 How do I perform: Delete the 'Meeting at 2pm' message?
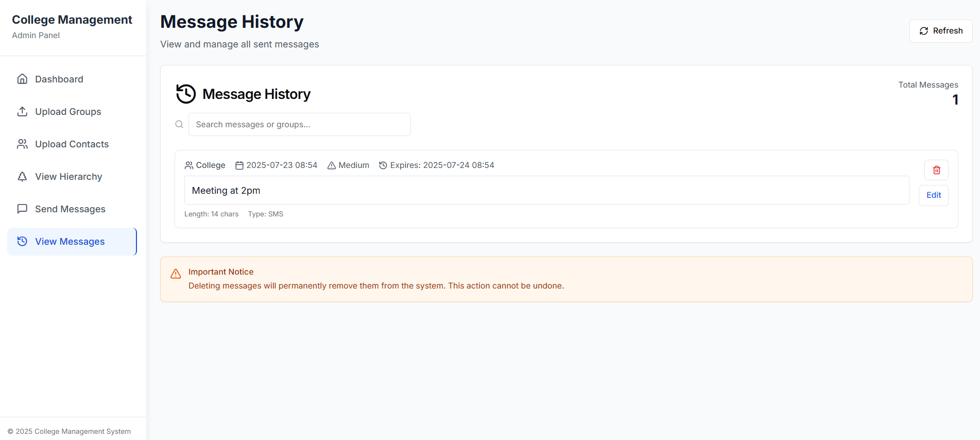[x=936, y=170]
